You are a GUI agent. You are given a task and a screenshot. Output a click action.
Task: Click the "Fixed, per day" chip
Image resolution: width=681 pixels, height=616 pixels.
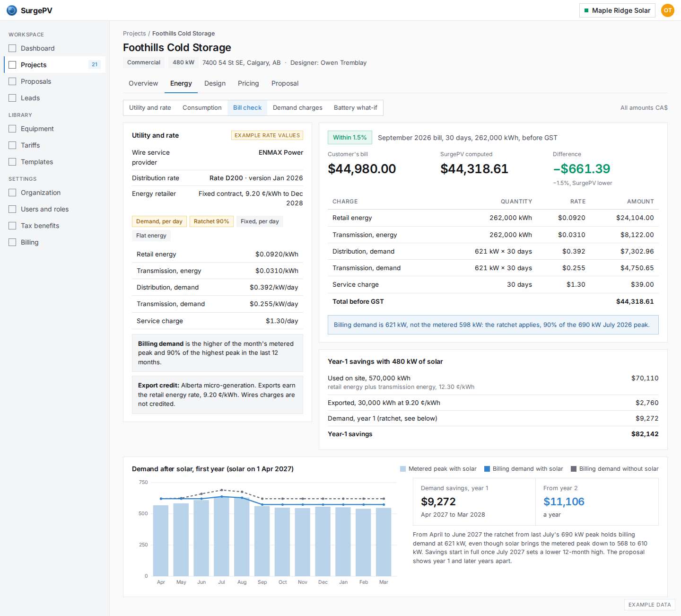[x=260, y=221]
